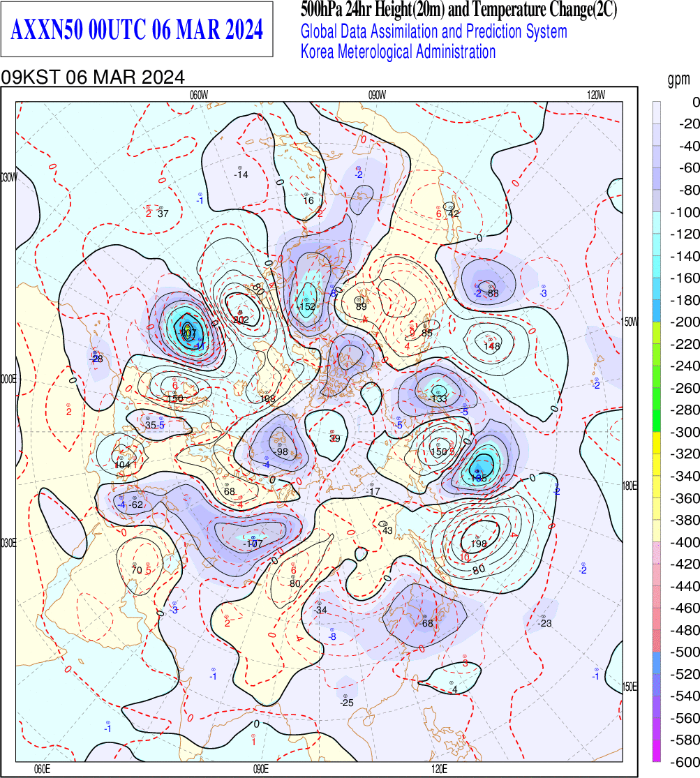700x778 pixels.
Task: Click the "-440" color bar label
Action: 685,587
